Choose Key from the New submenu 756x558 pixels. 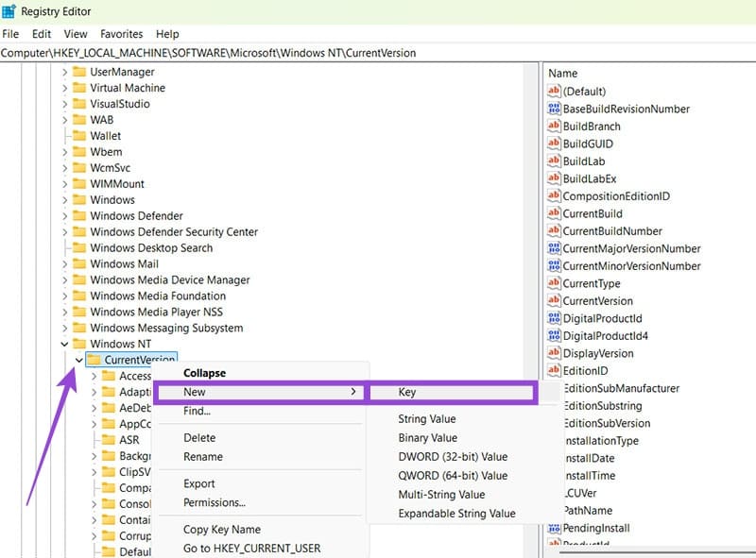coord(453,392)
